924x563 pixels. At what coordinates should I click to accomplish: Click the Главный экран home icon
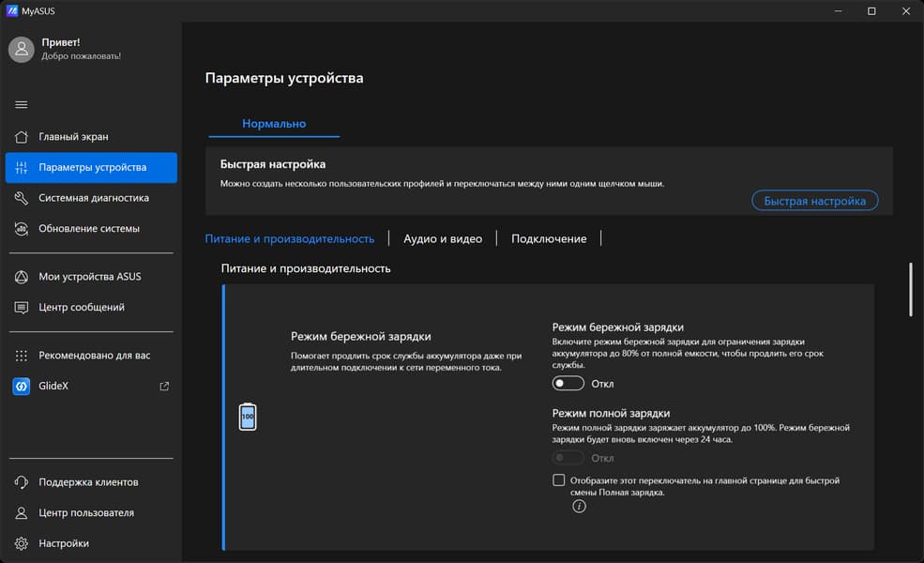pos(22,137)
